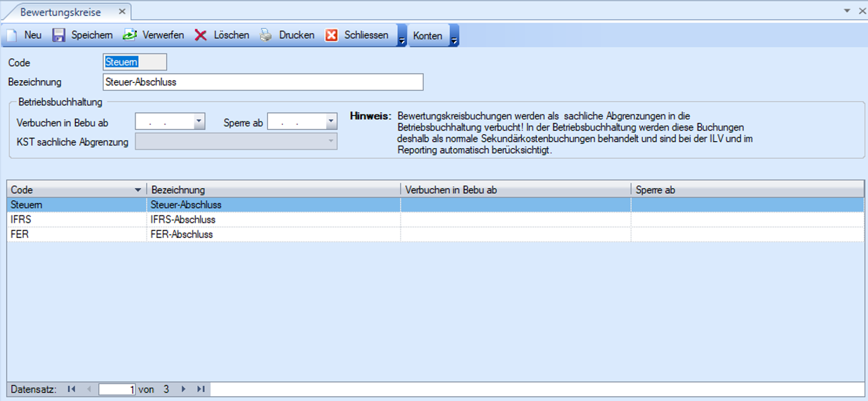Click the Steuer-Abschluss cell in the grid

274,205
